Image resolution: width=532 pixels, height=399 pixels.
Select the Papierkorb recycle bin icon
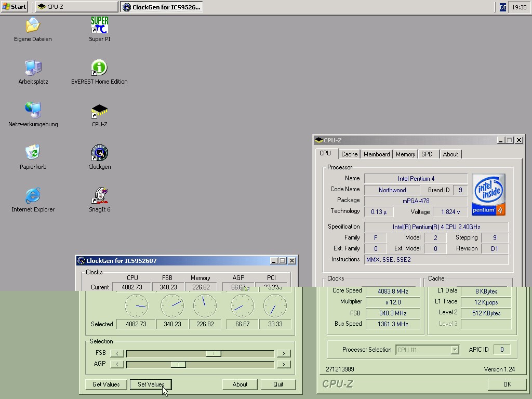[33, 153]
